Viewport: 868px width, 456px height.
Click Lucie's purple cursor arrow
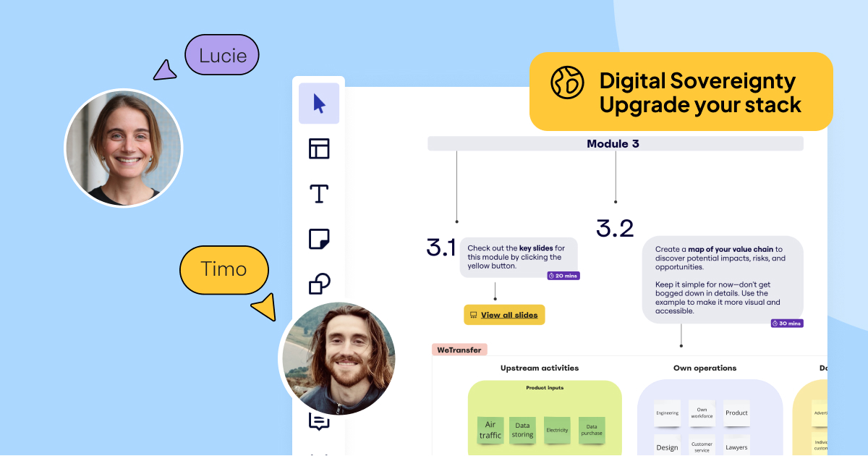click(x=165, y=70)
